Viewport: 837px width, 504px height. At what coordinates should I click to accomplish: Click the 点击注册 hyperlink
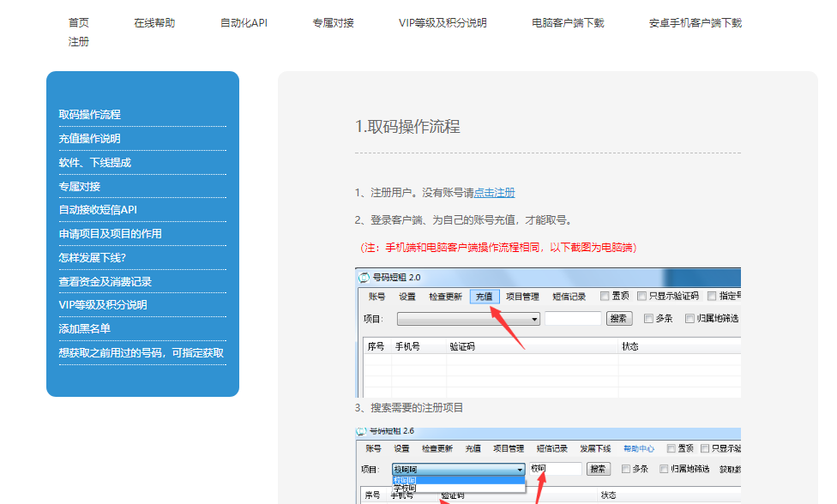(495, 193)
